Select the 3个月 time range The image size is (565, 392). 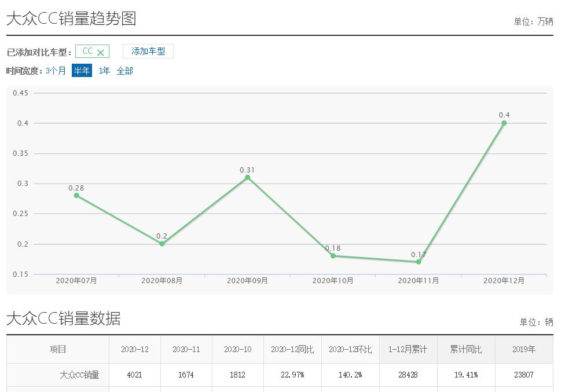[56, 71]
